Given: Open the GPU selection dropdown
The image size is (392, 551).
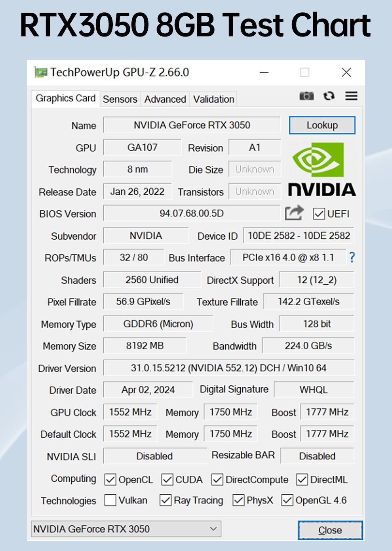Looking at the screenshot, I should point(126,529).
